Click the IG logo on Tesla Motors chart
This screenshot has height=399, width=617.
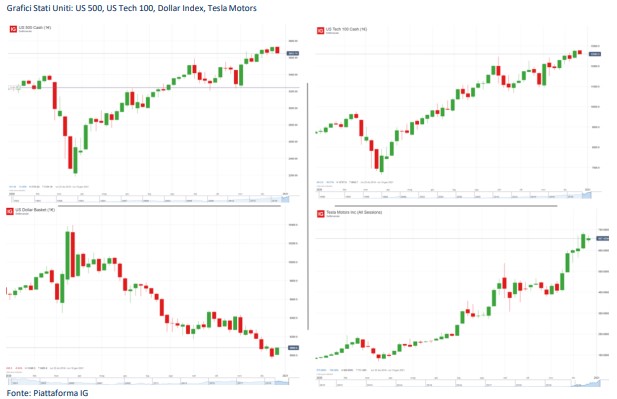point(321,214)
